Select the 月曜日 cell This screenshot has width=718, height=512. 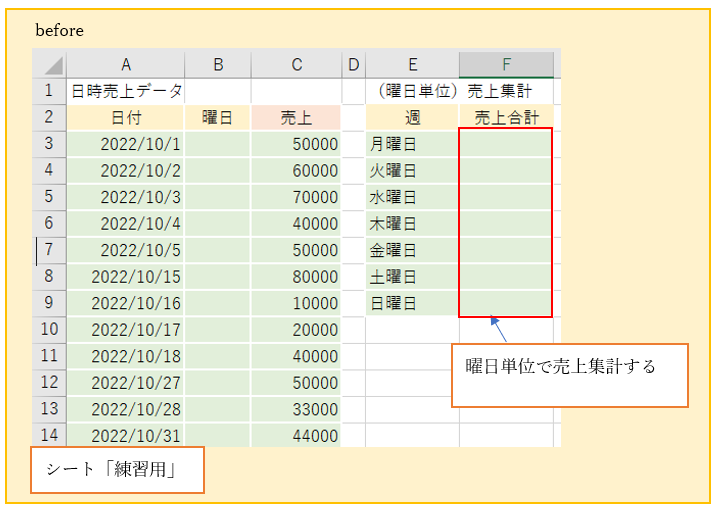412,144
